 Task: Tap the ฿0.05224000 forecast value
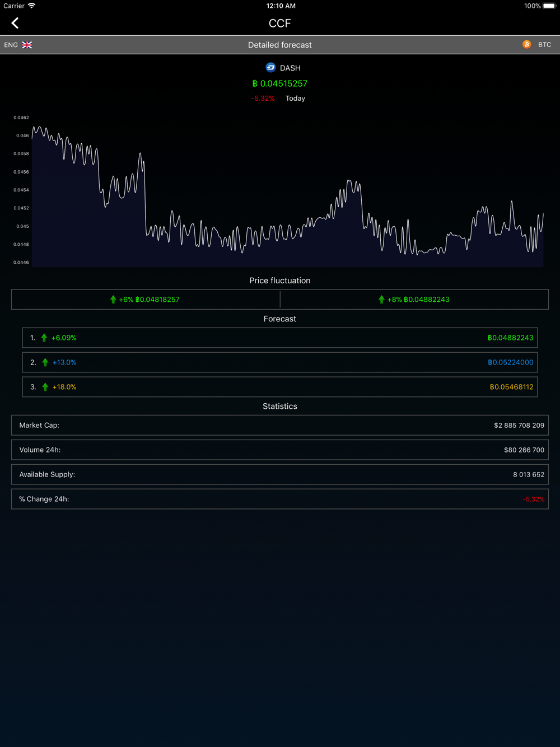[511, 362]
